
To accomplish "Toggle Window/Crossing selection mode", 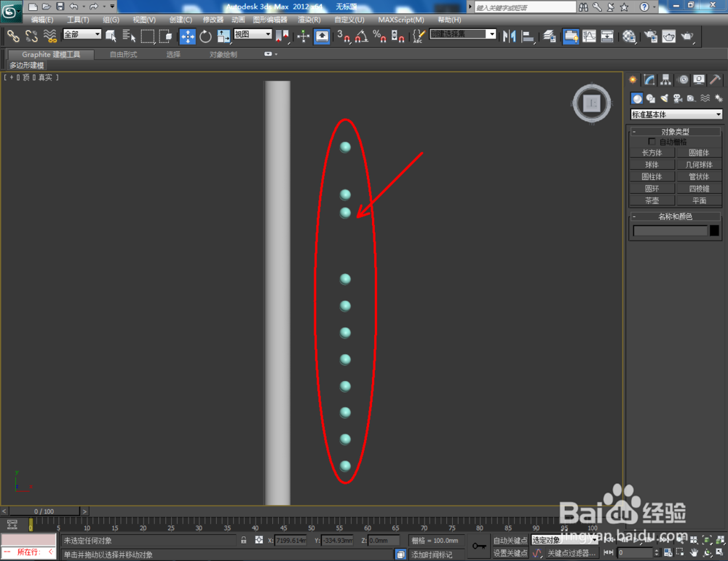I will tap(165, 36).
